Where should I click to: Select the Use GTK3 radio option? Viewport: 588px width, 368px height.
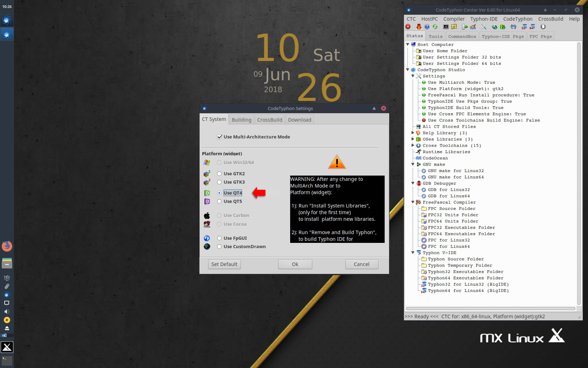pyautogui.click(x=219, y=182)
